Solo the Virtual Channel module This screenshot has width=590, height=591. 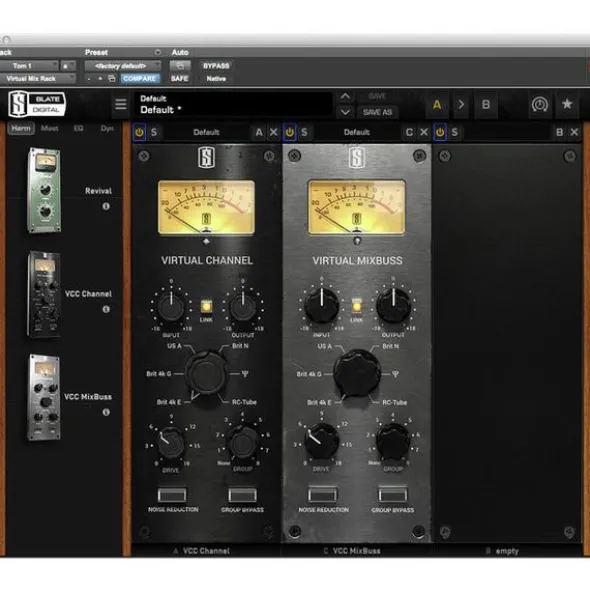(154, 132)
